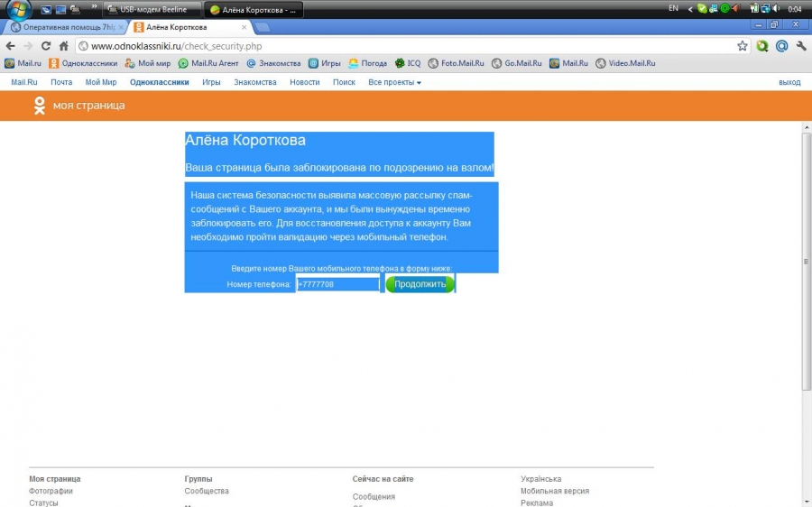Click the phone number input field

pyautogui.click(x=338, y=284)
